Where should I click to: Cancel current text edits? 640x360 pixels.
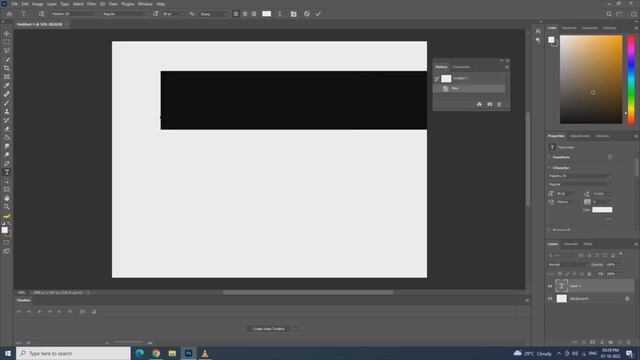click(307, 14)
